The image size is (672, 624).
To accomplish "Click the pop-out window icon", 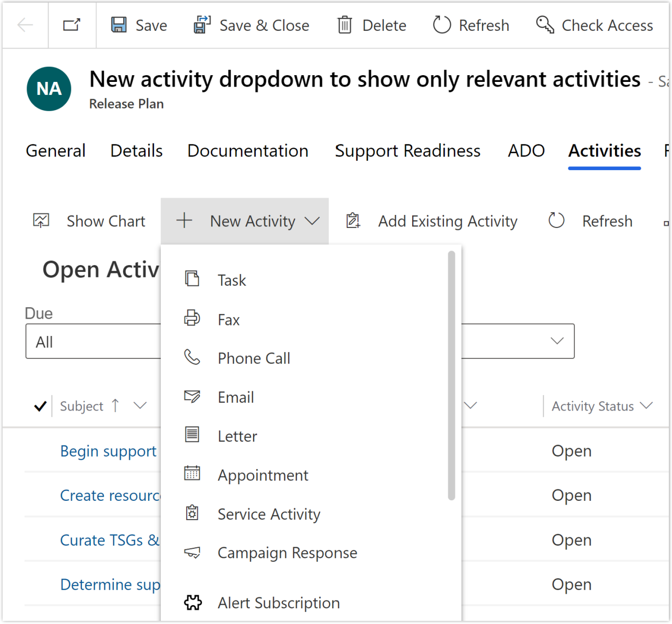I will click(72, 23).
